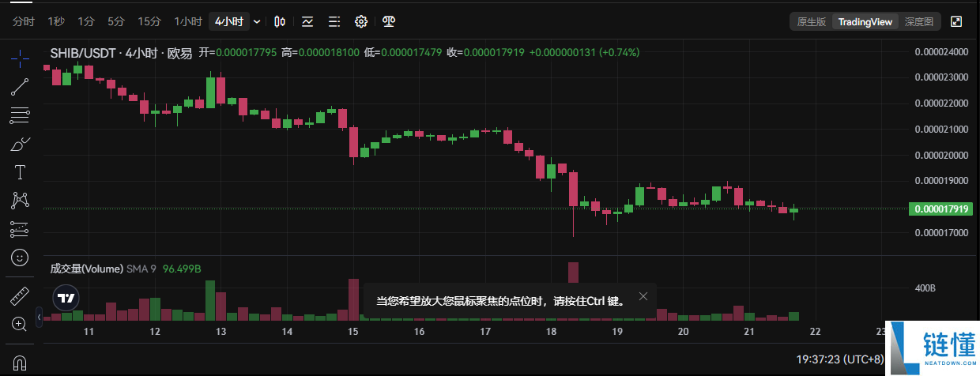Click the latest green candle near price line
980x376 pixels.
click(793, 211)
